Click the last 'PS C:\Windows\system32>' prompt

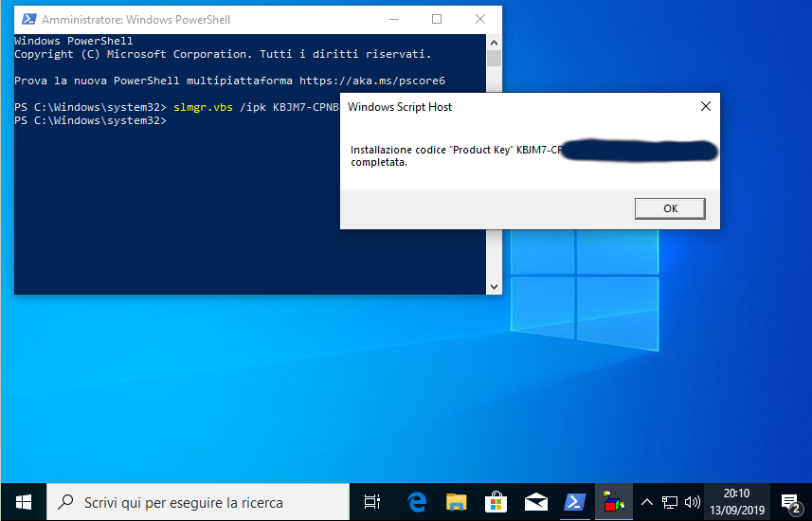(91, 120)
